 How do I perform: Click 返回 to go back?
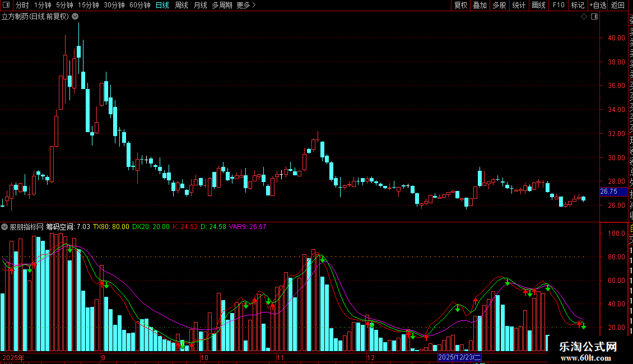[618, 5]
